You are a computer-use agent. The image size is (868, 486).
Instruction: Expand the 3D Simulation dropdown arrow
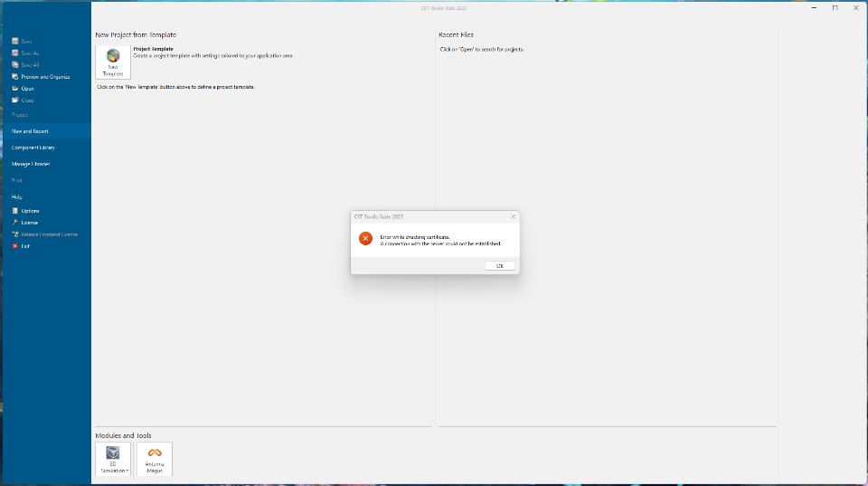(127, 471)
